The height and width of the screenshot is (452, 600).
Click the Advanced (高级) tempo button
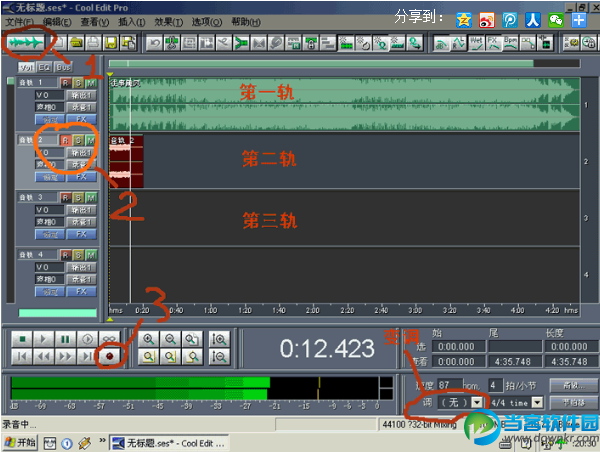pyautogui.click(x=573, y=386)
